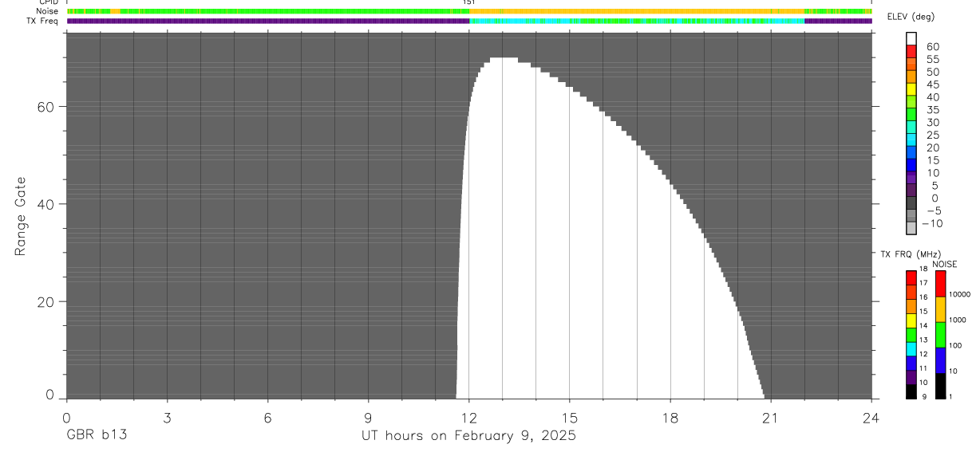Screen dimensions: 980x452
Task: Click the '6' tick label on the UT hours axis
Action: [267, 418]
